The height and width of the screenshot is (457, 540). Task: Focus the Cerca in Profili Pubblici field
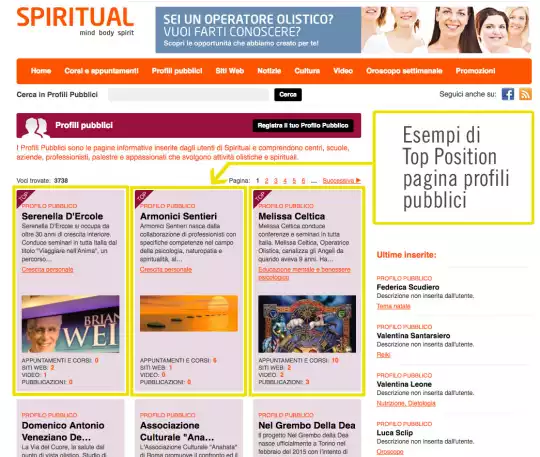(x=188, y=94)
